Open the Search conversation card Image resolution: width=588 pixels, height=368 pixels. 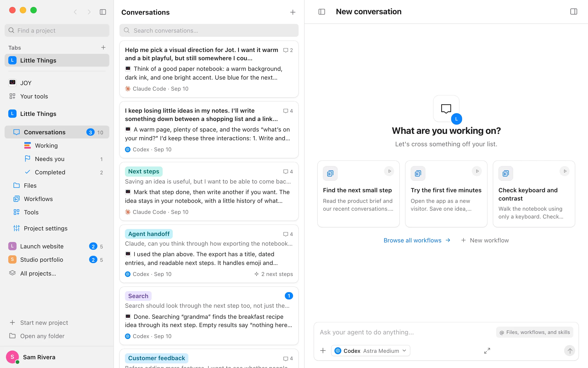[209, 316]
